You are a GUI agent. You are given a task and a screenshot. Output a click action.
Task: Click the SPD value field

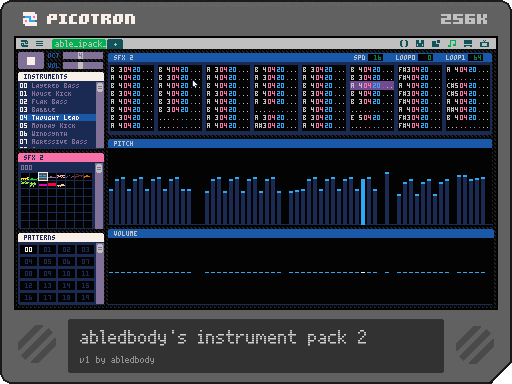pyautogui.click(x=375, y=58)
